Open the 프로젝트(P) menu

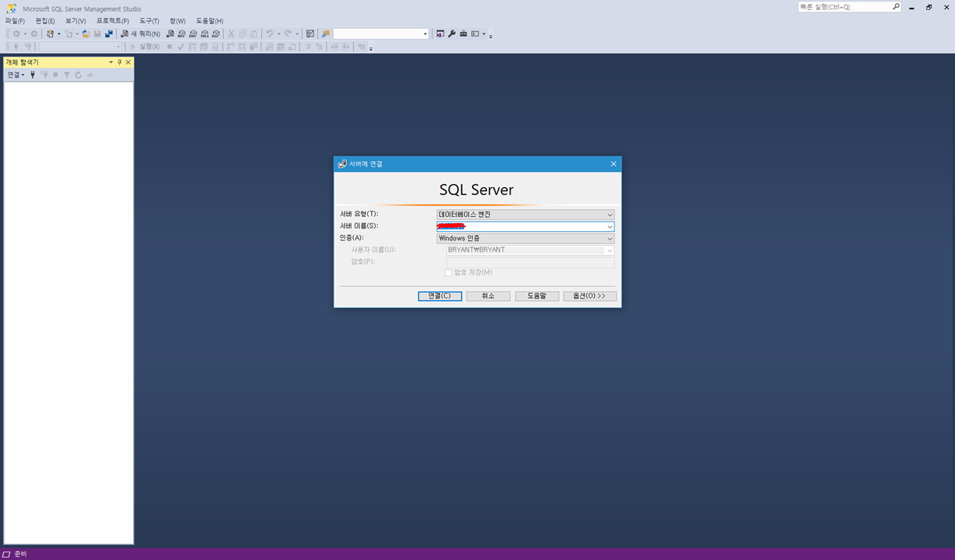113,21
